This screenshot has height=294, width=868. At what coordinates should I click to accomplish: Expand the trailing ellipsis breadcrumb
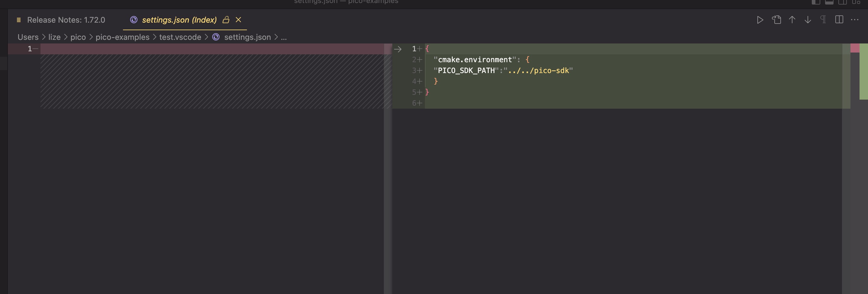tap(284, 37)
